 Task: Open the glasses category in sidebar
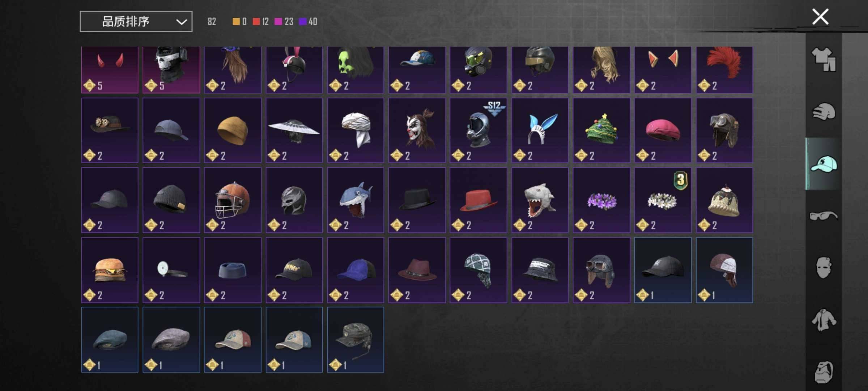pos(824,216)
